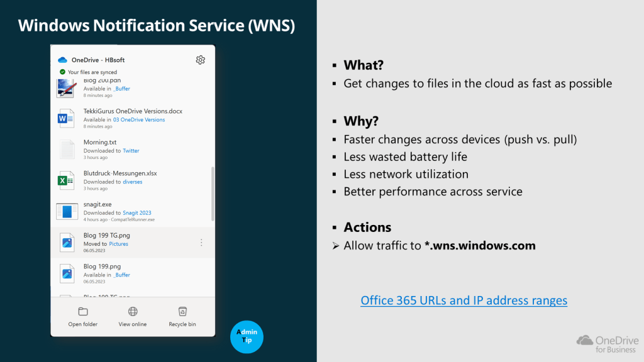Click Open folder button
Screen dimensions: 644x362
[83, 317]
